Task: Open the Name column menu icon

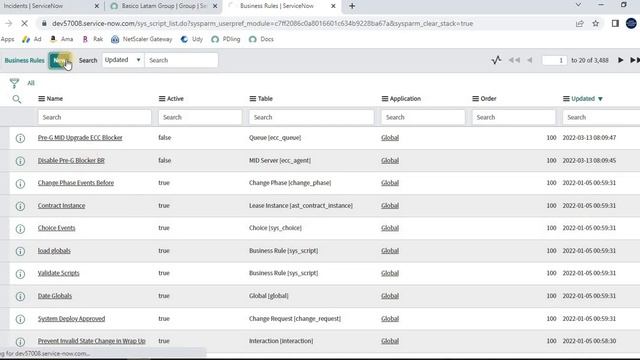Action: click(x=41, y=99)
